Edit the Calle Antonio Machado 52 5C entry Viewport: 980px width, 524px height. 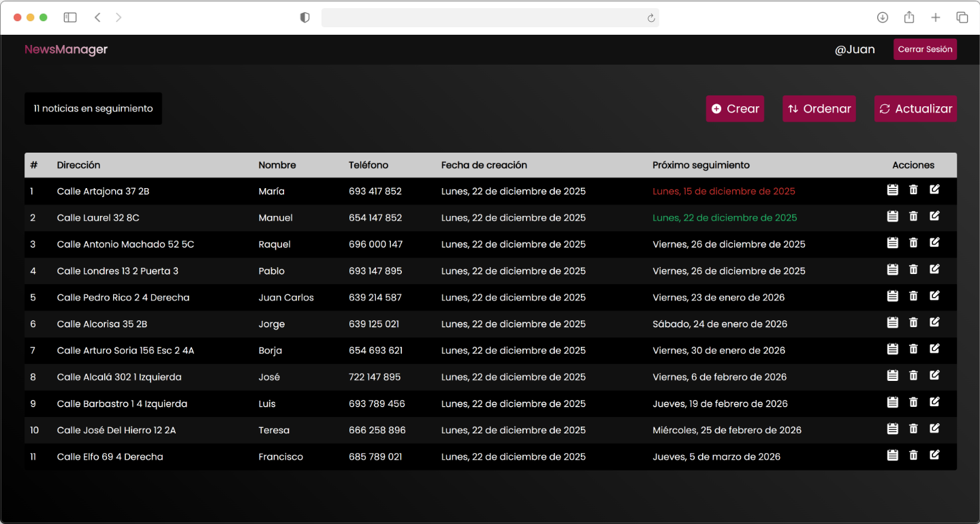click(934, 243)
